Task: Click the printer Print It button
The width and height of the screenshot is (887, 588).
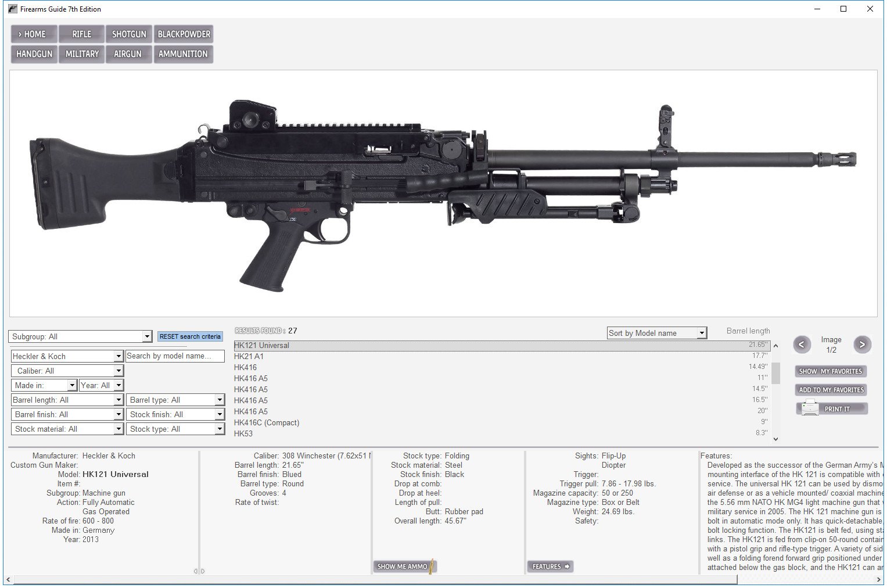Action: pos(831,409)
